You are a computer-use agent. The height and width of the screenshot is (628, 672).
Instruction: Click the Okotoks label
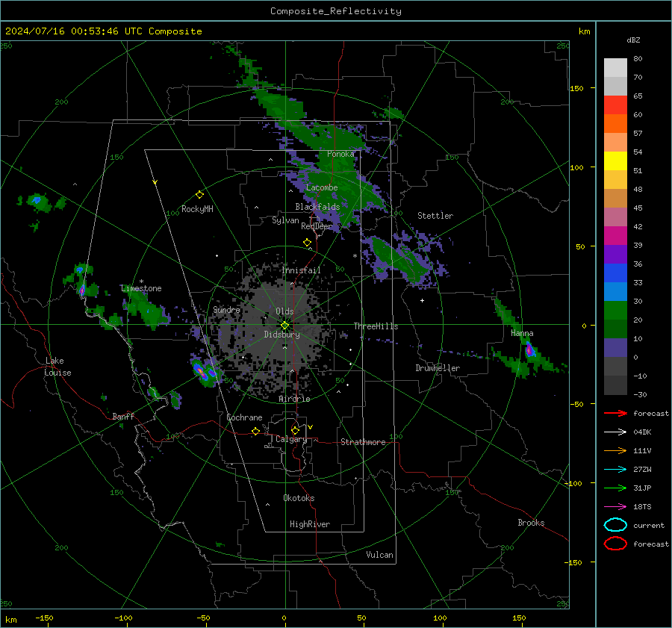tap(299, 498)
